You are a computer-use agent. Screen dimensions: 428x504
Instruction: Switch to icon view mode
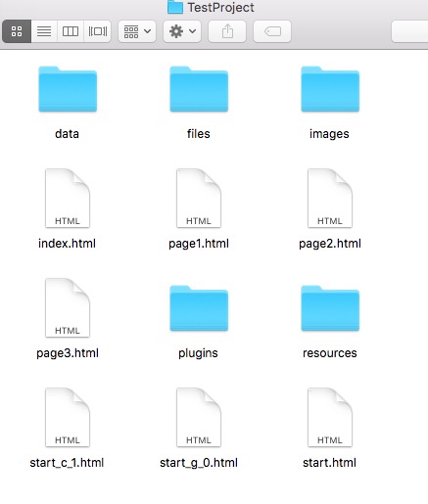[17, 31]
